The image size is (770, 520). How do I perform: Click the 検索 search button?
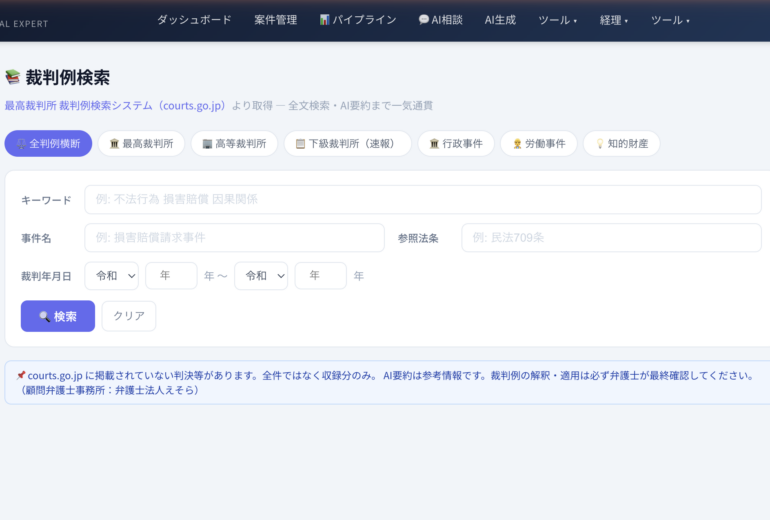58,316
